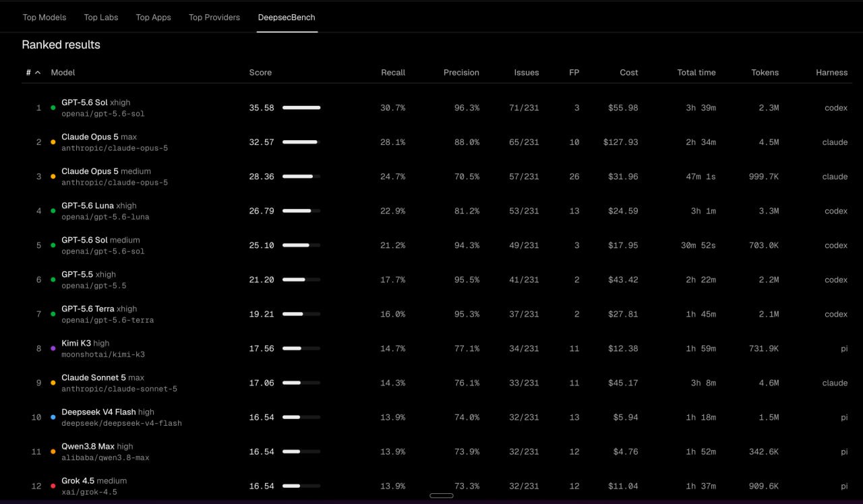Screen dimensions: 863x504
Task: Select the DeepsecBench tab
Action: (287, 18)
